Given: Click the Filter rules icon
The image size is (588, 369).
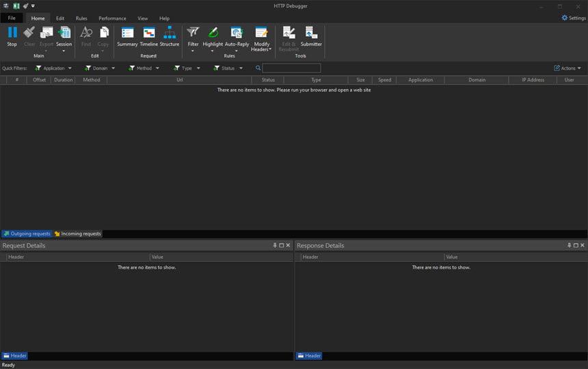Looking at the screenshot, I should [193, 32].
